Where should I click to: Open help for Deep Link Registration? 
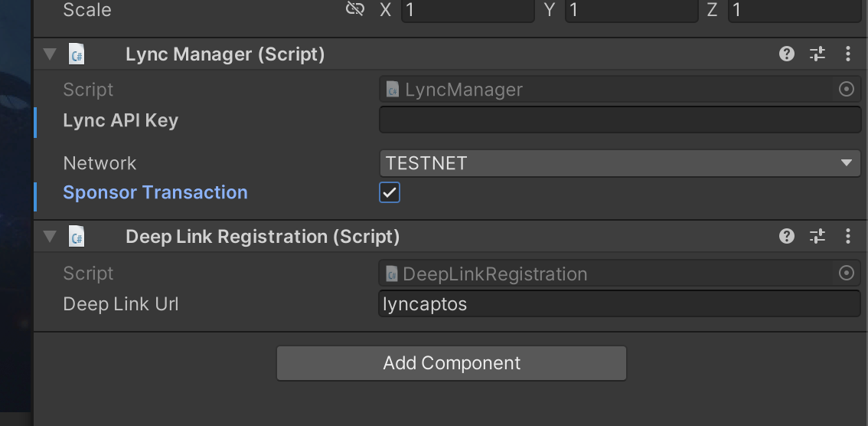tap(787, 236)
